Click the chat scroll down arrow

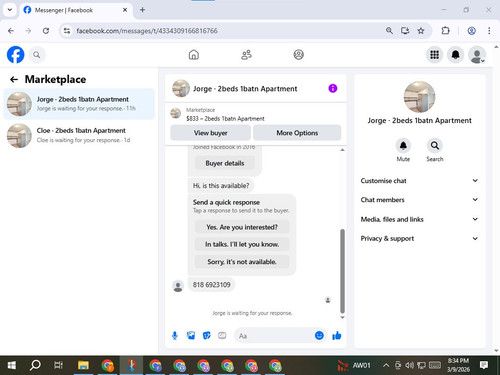point(342,317)
